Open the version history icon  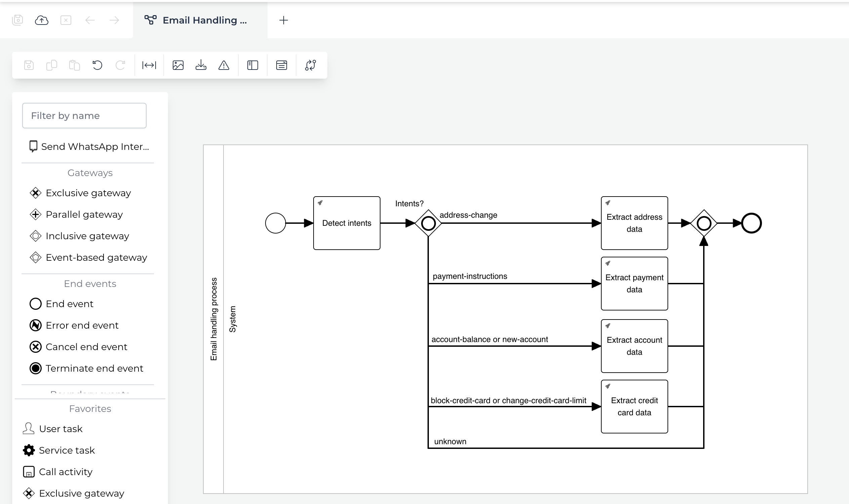tap(310, 65)
